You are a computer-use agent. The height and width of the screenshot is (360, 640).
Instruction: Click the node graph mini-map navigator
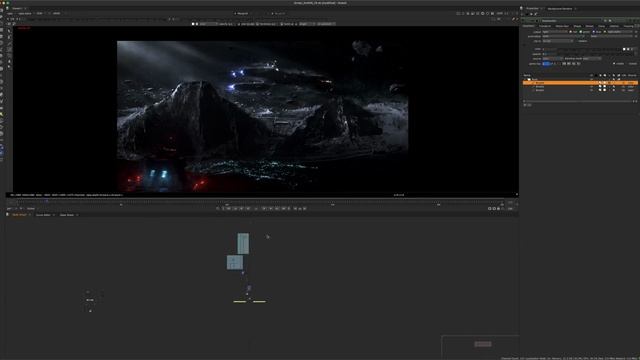click(x=480, y=346)
